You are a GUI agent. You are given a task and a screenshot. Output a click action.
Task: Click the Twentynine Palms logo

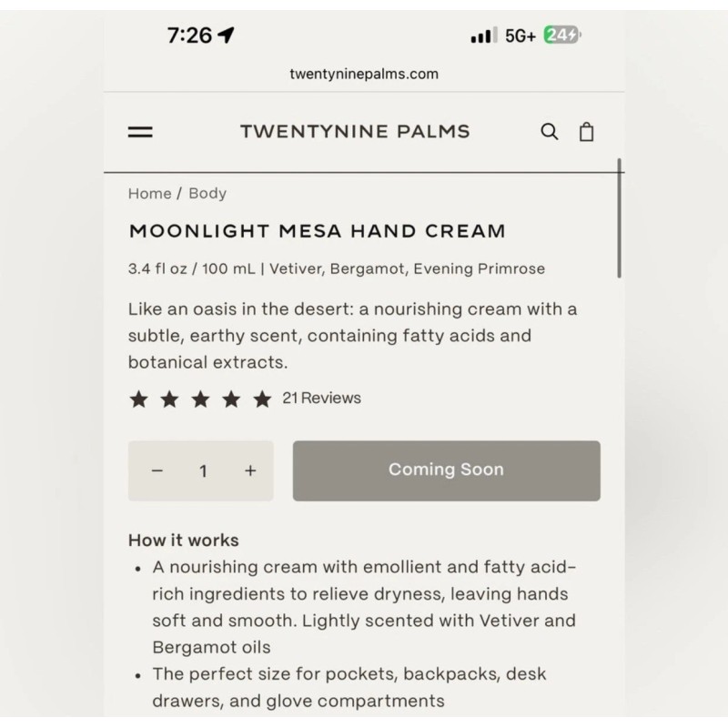pyautogui.click(x=355, y=132)
